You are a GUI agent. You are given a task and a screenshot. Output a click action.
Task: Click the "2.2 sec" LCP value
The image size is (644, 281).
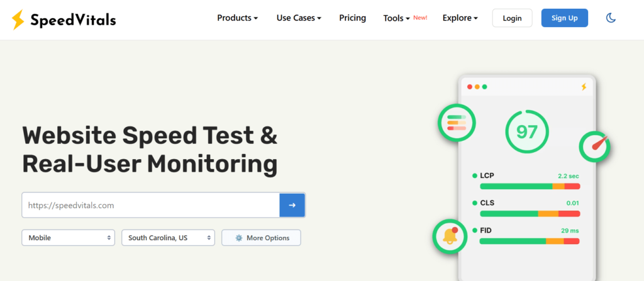click(568, 176)
